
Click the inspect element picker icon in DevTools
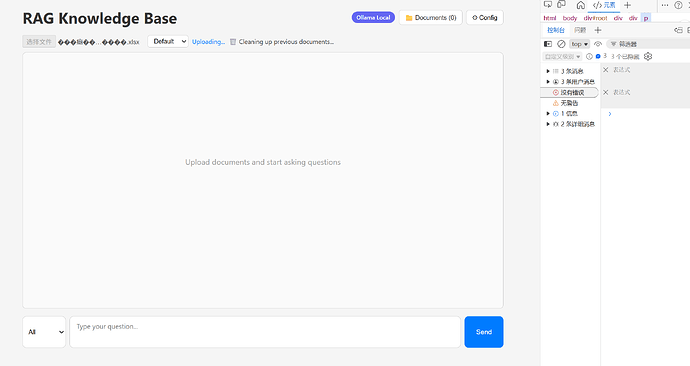548,4
